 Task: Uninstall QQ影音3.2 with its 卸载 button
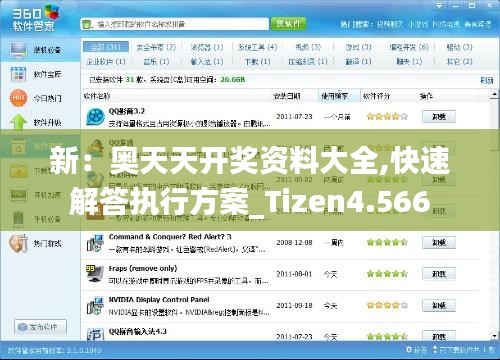click(439, 117)
